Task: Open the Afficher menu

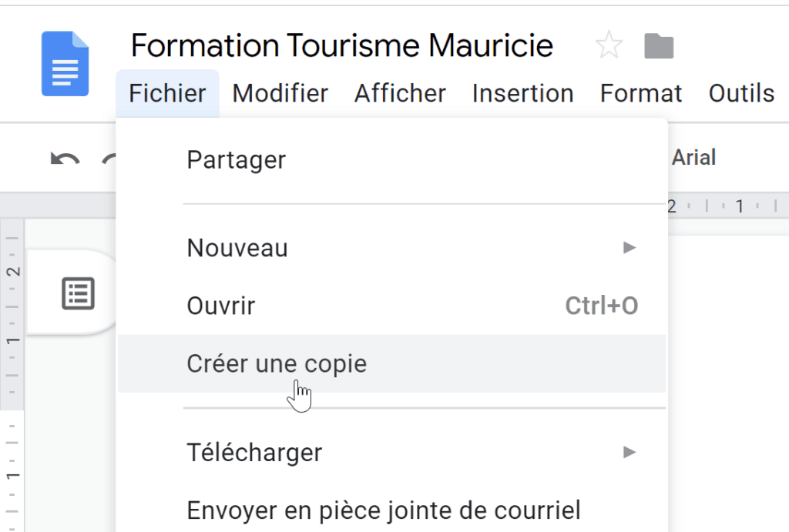Action: (x=400, y=93)
